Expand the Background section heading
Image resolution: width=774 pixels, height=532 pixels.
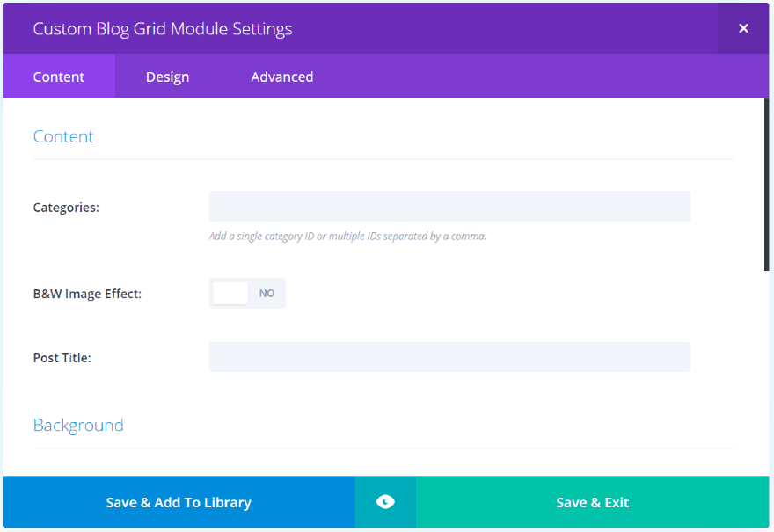(78, 426)
